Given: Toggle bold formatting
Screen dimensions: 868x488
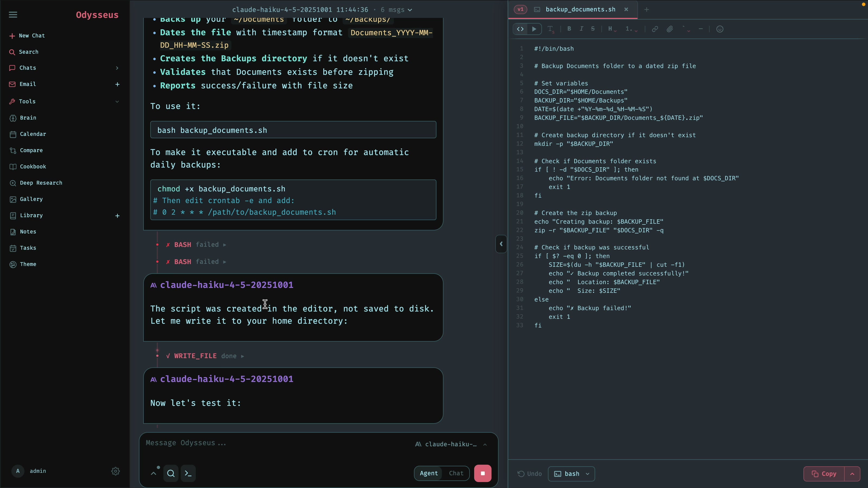Looking at the screenshot, I should (569, 29).
